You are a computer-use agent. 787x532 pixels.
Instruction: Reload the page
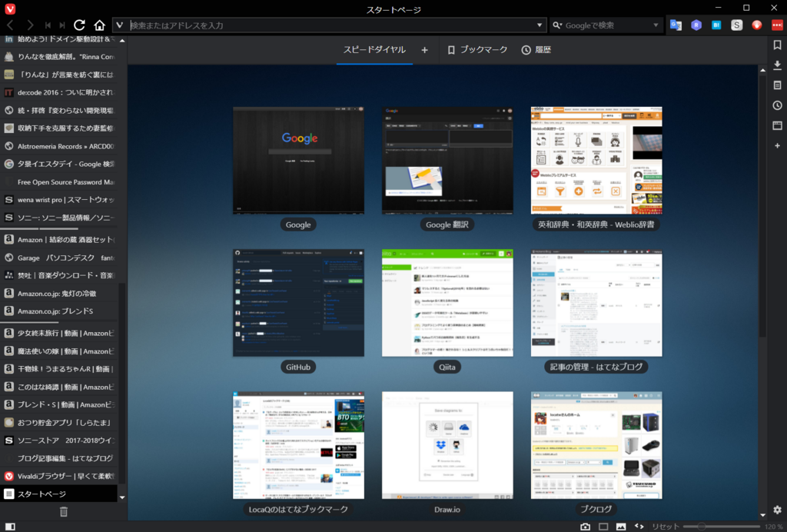point(79,25)
